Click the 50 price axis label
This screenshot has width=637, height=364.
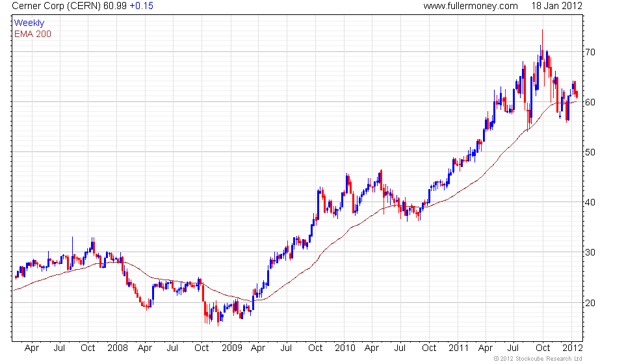click(590, 152)
